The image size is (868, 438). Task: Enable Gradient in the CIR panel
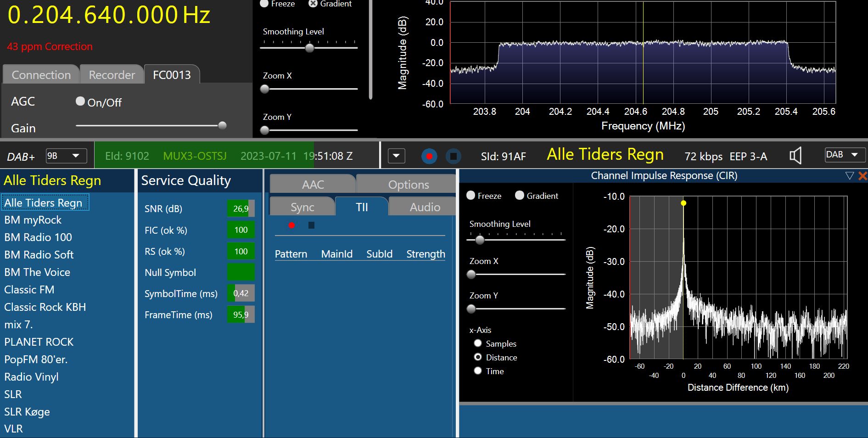coord(520,196)
